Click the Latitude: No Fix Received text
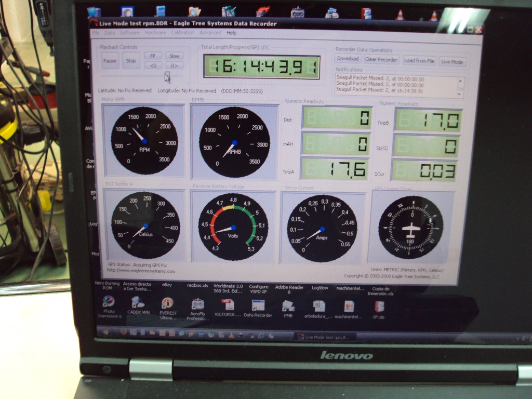 tap(125, 90)
